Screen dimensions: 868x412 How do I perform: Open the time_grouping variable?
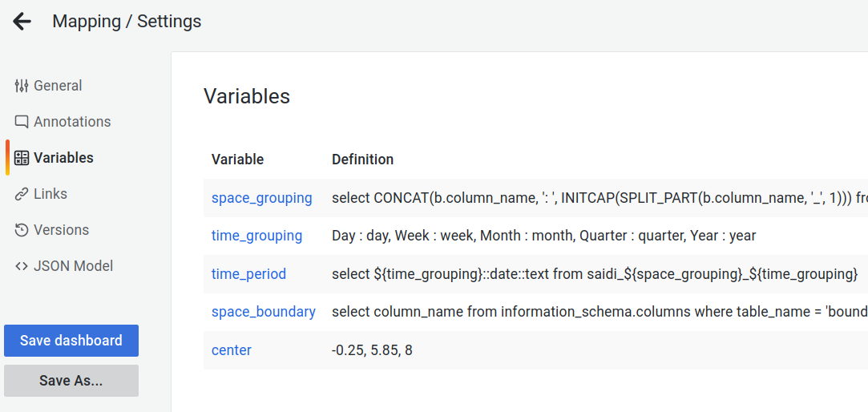(x=256, y=236)
